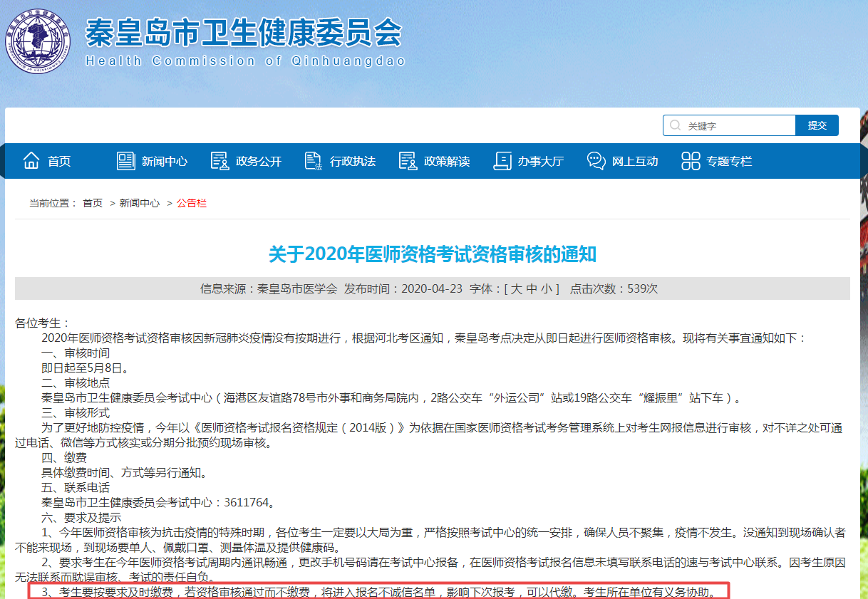Click the 政务公开 document icon
868x599 pixels.
pyautogui.click(x=219, y=161)
